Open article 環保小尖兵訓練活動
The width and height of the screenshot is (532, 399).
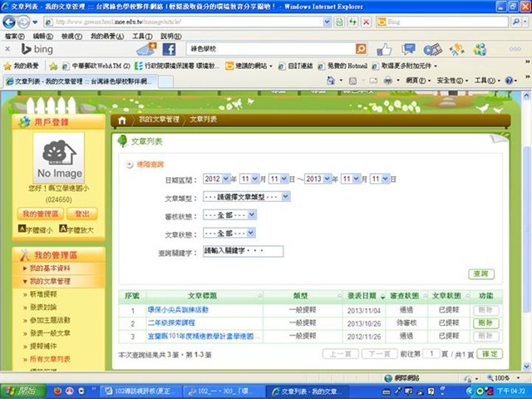tap(178, 310)
